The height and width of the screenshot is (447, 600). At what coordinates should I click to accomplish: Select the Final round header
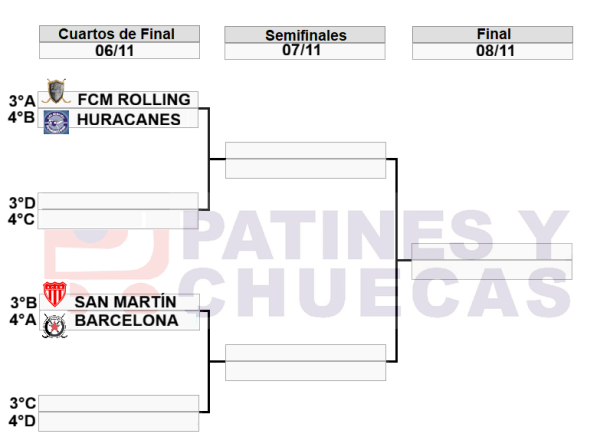[x=494, y=34]
